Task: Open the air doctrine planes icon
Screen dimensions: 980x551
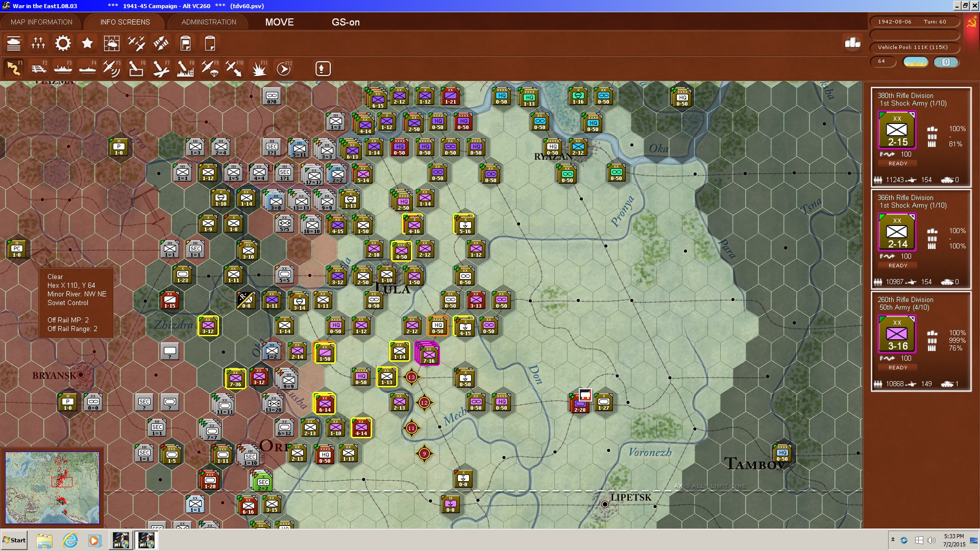Action: pos(136,43)
